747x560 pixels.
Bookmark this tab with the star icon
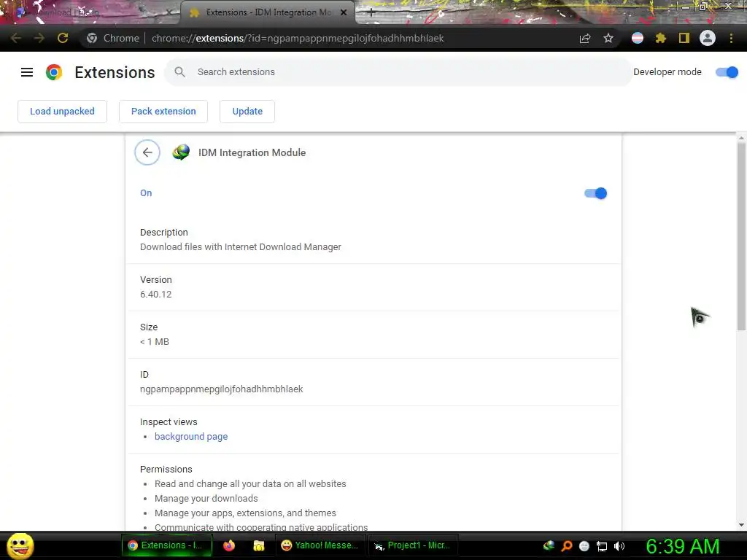pyautogui.click(x=608, y=38)
